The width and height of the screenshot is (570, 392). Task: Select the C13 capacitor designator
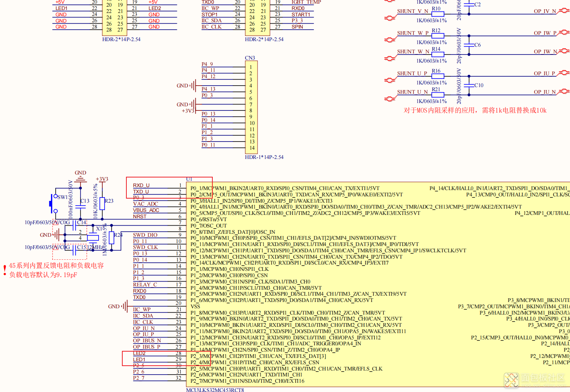(x=85, y=201)
